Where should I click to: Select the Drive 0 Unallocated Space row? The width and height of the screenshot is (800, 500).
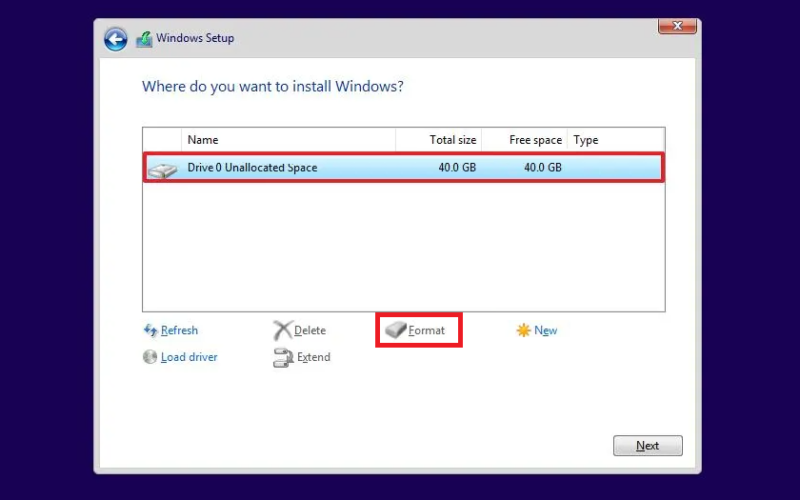[x=404, y=167]
